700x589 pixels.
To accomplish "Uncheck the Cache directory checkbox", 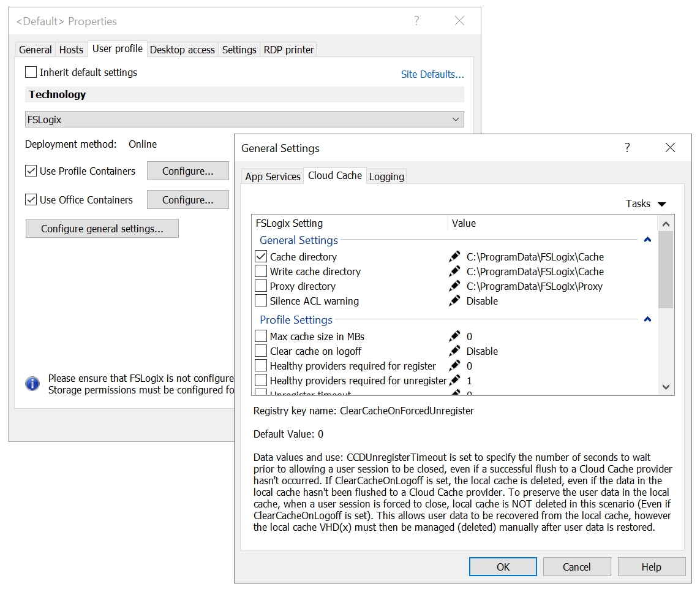I will 261,257.
